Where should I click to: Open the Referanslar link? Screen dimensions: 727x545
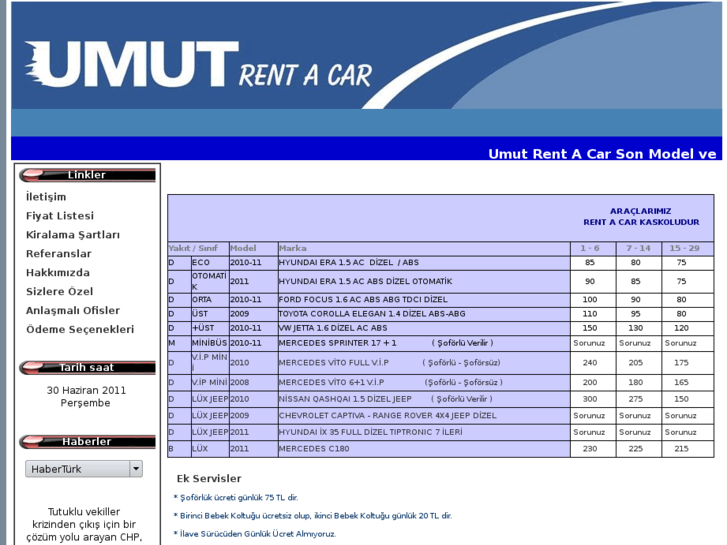point(58,254)
